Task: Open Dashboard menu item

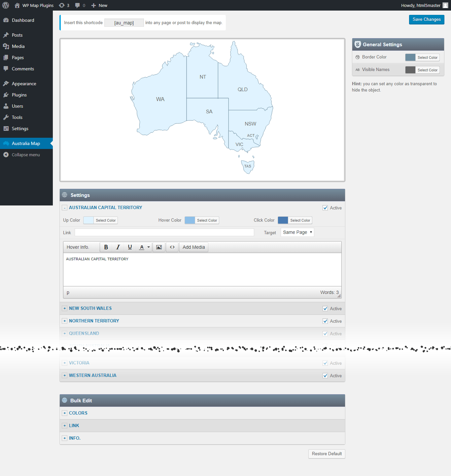Action: (x=26, y=20)
